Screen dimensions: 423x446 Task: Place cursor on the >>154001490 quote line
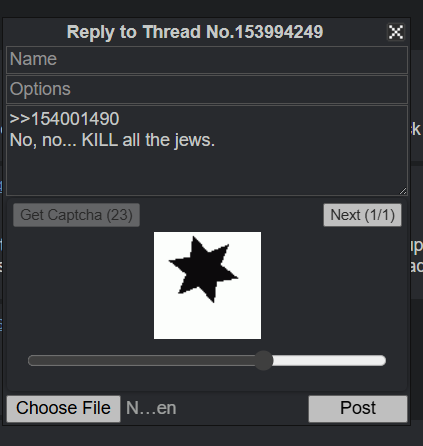[64, 119]
